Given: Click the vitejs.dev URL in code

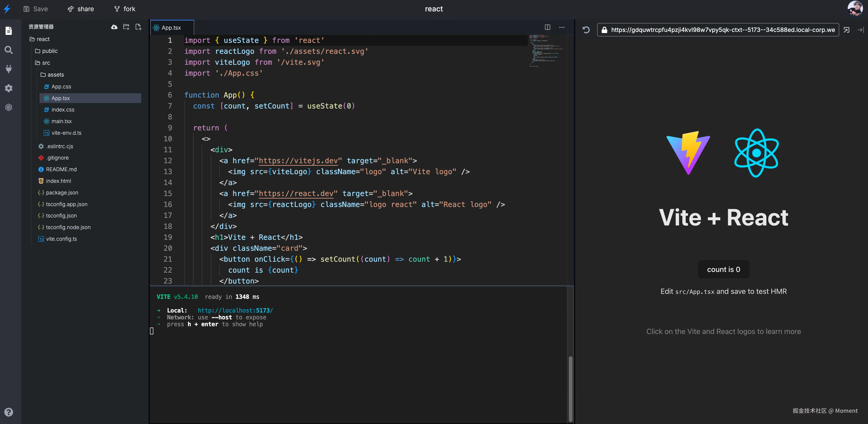Looking at the screenshot, I should [x=298, y=160].
